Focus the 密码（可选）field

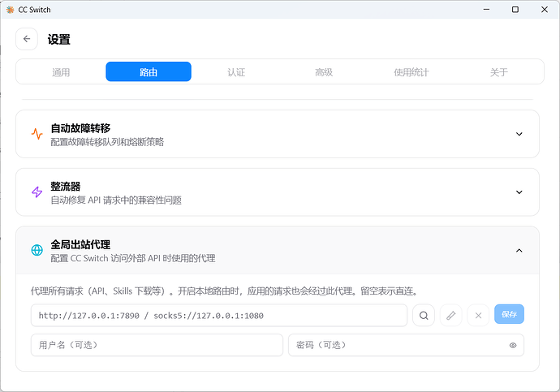tap(406, 345)
